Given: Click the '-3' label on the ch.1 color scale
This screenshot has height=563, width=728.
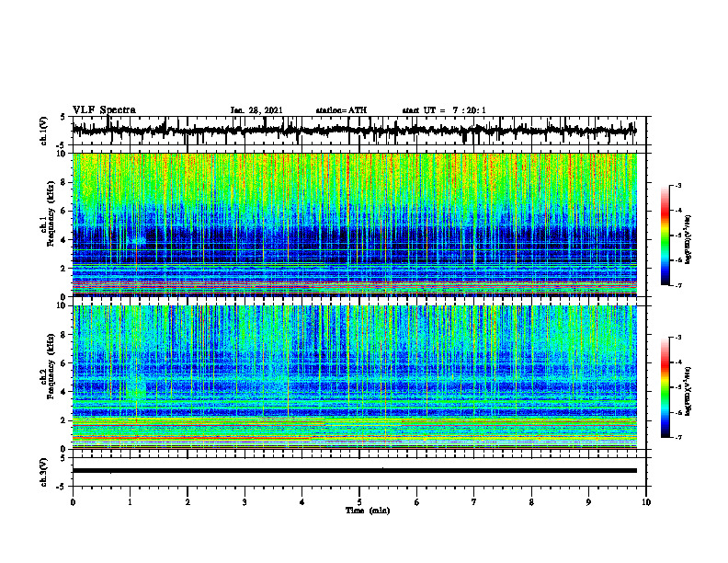Looking at the screenshot, I should [x=678, y=185].
